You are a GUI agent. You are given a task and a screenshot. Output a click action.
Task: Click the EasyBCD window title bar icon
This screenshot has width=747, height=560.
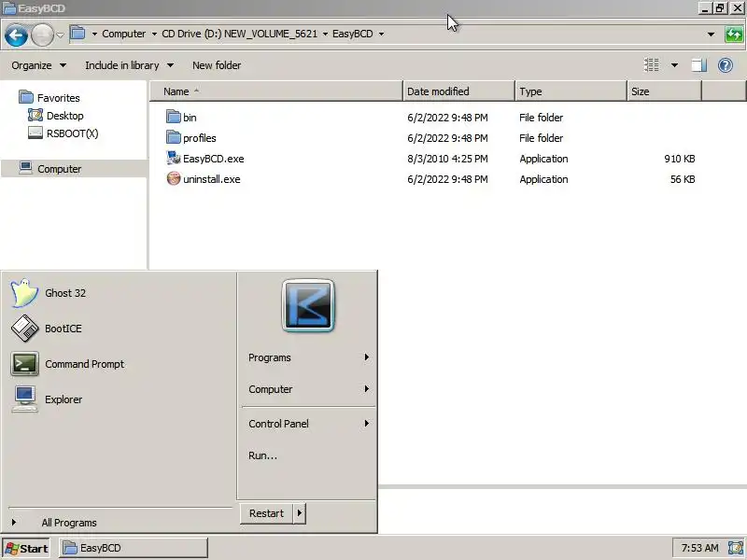pyautogui.click(x=9, y=8)
